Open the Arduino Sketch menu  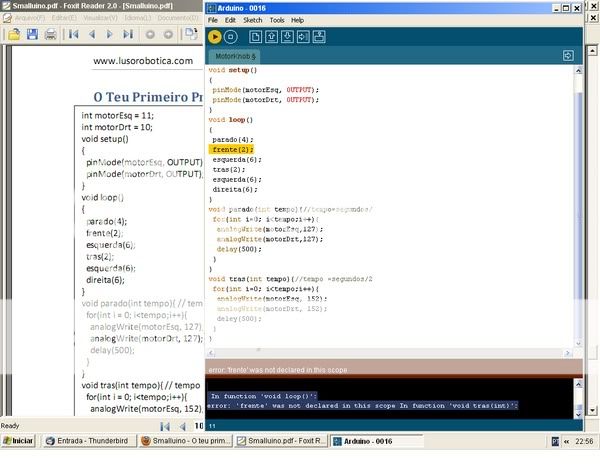pos(253,20)
